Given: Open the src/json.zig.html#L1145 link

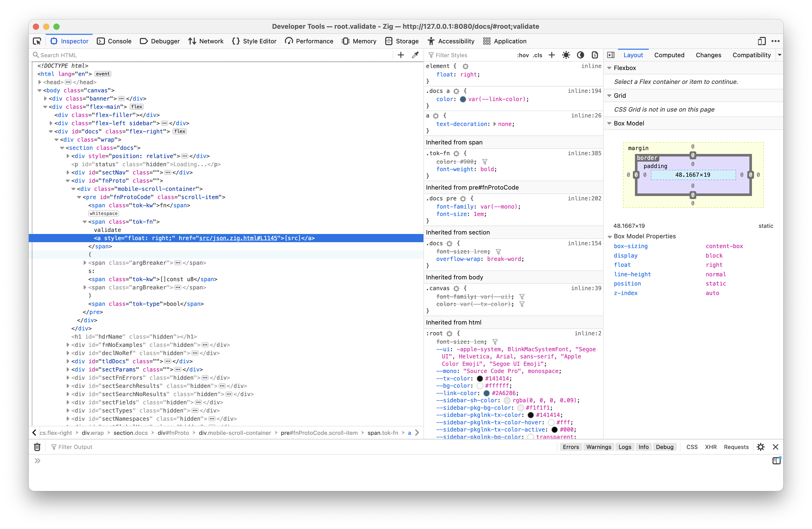Looking at the screenshot, I should click(x=238, y=238).
